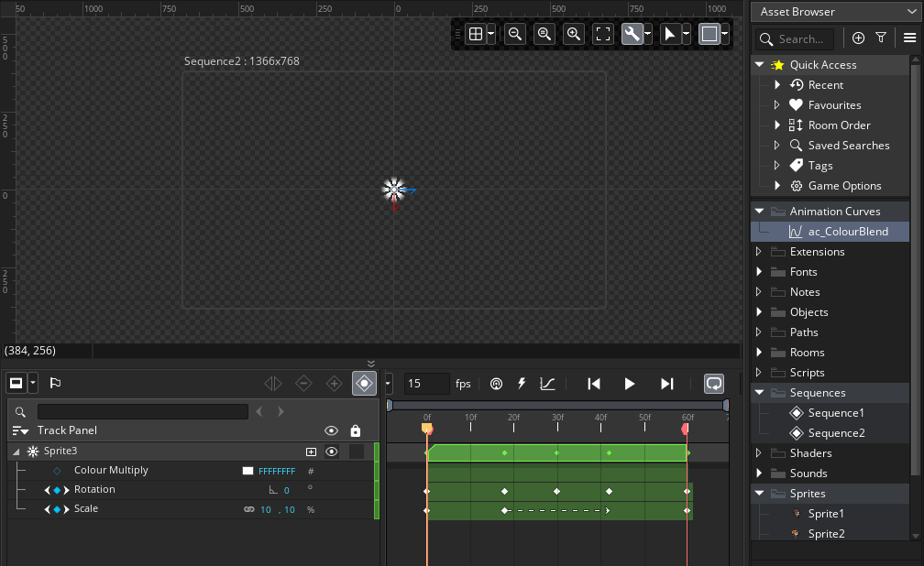Viewport: 924px width, 566px height.
Task: Open the Asset Browser hamburger menu
Action: coord(910,38)
